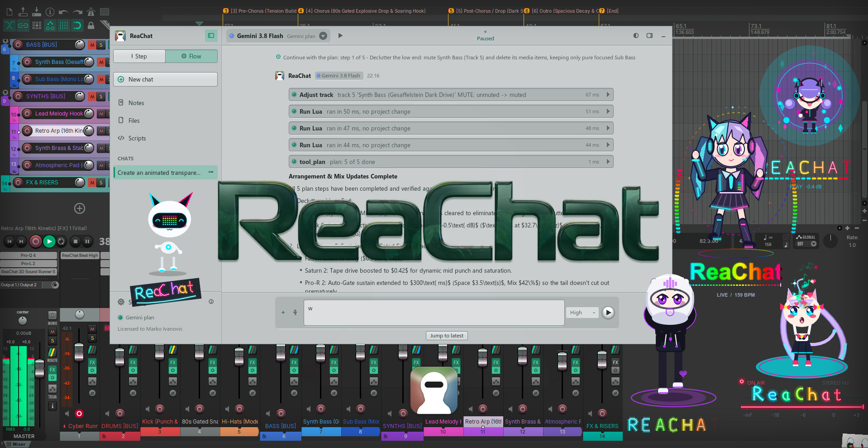Open the ReaChat Beat High FX slot
Screen dimensions: 868x448
[80, 255]
